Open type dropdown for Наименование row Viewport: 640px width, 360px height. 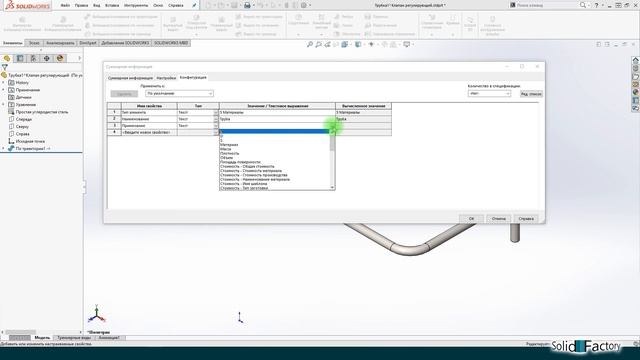pyautogui.click(x=216, y=119)
